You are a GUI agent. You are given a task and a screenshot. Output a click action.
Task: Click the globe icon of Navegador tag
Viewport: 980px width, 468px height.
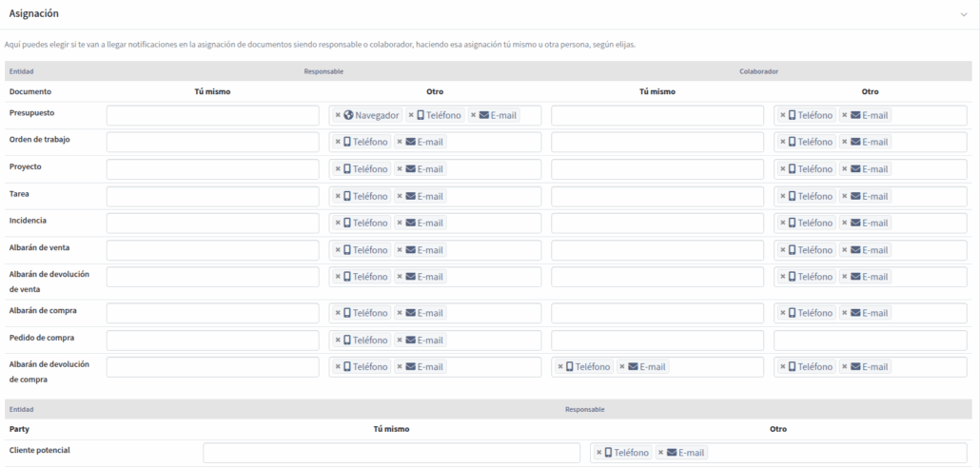pyautogui.click(x=348, y=116)
